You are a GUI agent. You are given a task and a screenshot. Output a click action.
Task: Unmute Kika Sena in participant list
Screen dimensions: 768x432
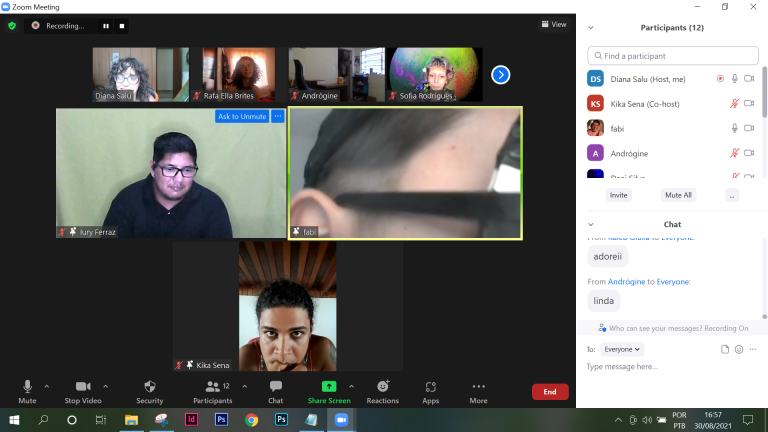[735, 103]
